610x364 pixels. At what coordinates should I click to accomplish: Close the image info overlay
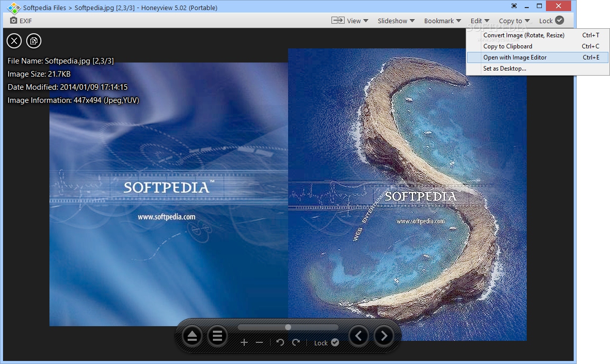click(x=14, y=41)
